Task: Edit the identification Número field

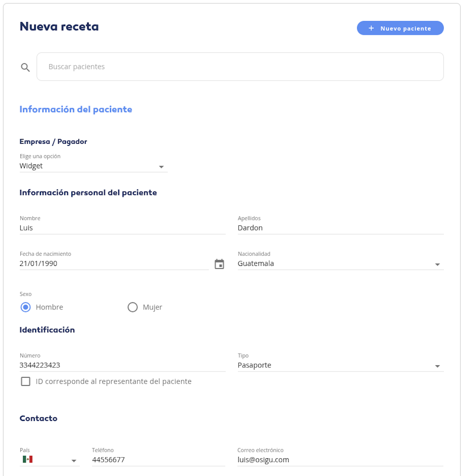Action: click(x=123, y=365)
